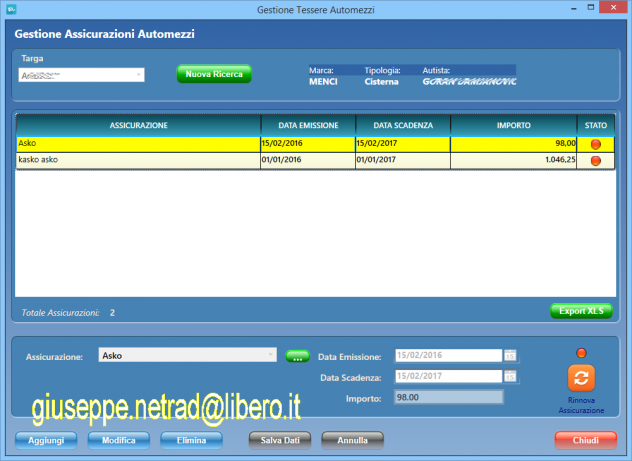The image size is (632, 461).
Task: Click the Cisterna tipologia value
Action: (381, 82)
